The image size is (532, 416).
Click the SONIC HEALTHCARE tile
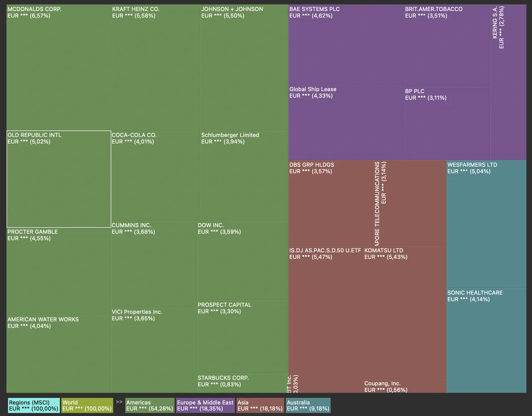tap(486, 340)
